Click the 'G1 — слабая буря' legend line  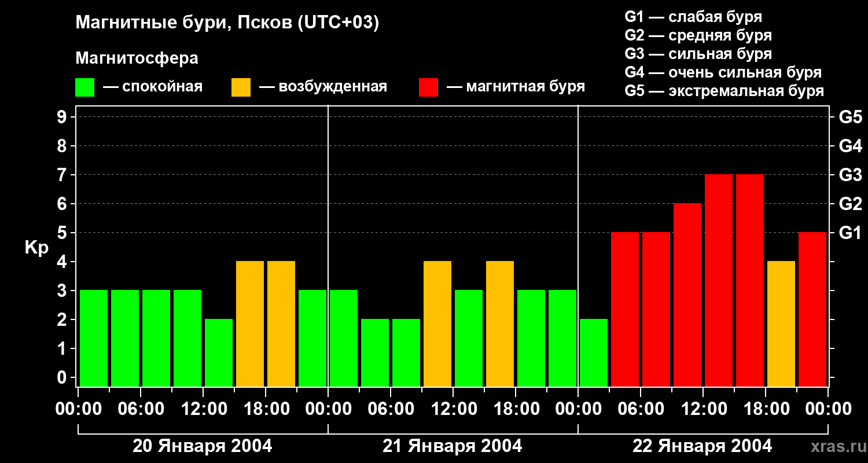(693, 17)
